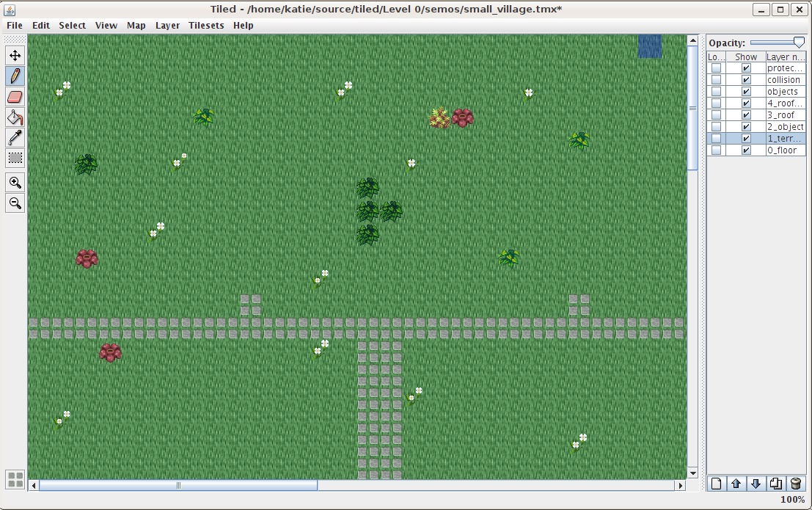The height and width of the screenshot is (510, 812).
Task: Uncheck Show for the 0_floor layer
Action: (746, 150)
